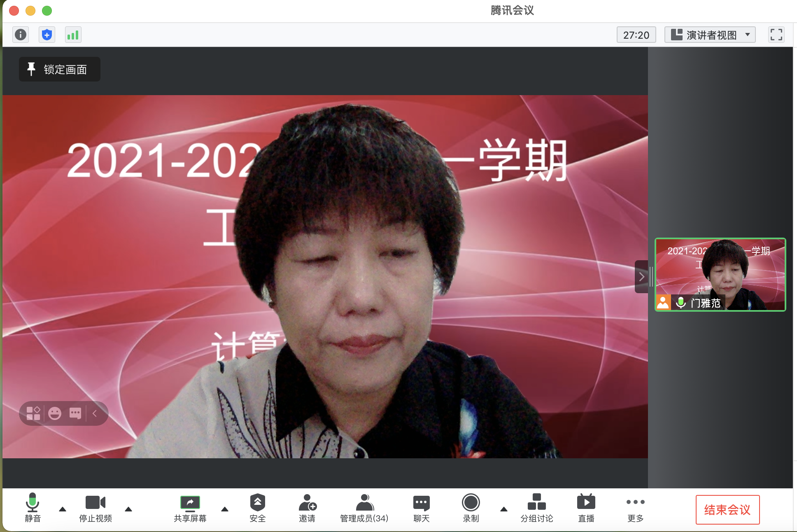Click the 结束会议 end meeting button
The image size is (797, 532).
pyautogui.click(x=727, y=510)
